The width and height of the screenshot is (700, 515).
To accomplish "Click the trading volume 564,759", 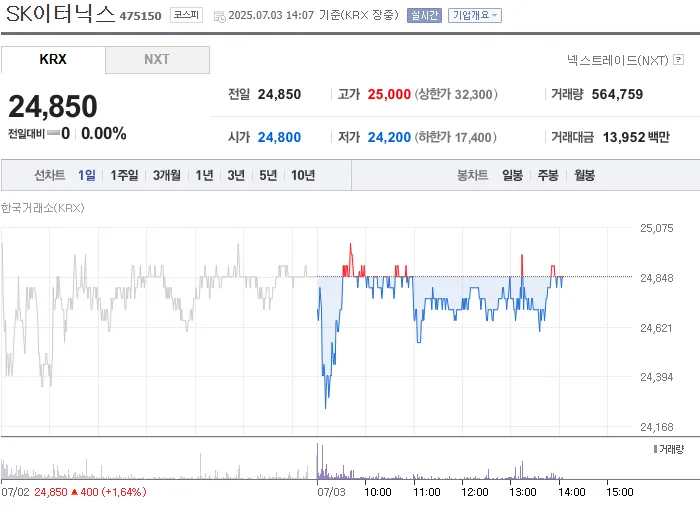I will [x=617, y=94].
